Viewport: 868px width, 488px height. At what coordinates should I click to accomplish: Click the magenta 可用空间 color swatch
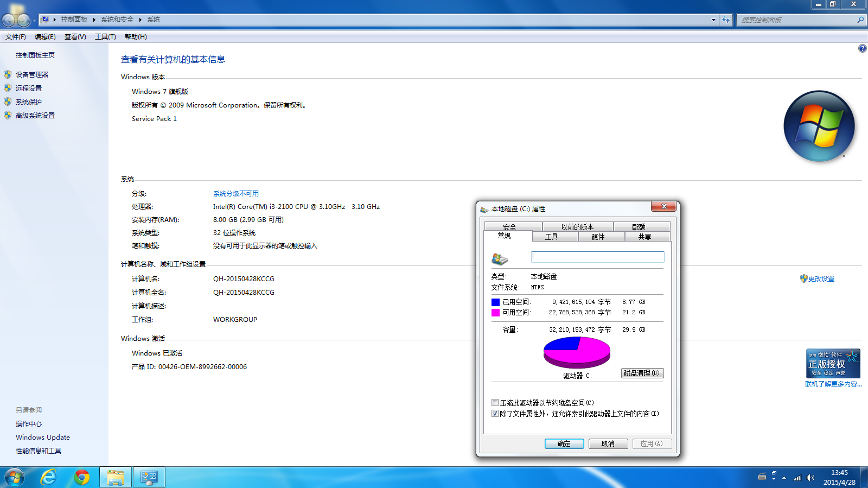click(x=495, y=313)
